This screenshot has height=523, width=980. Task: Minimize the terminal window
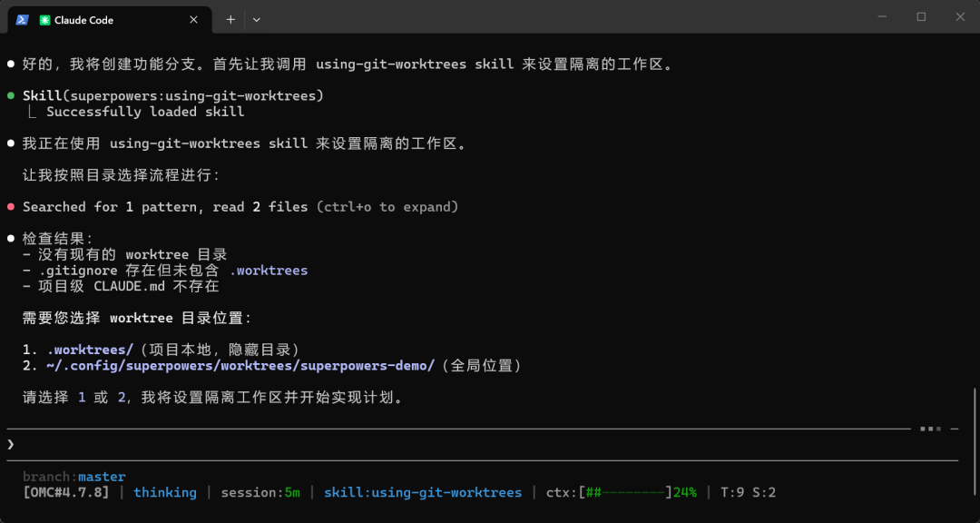pyautogui.click(x=881, y=17)
